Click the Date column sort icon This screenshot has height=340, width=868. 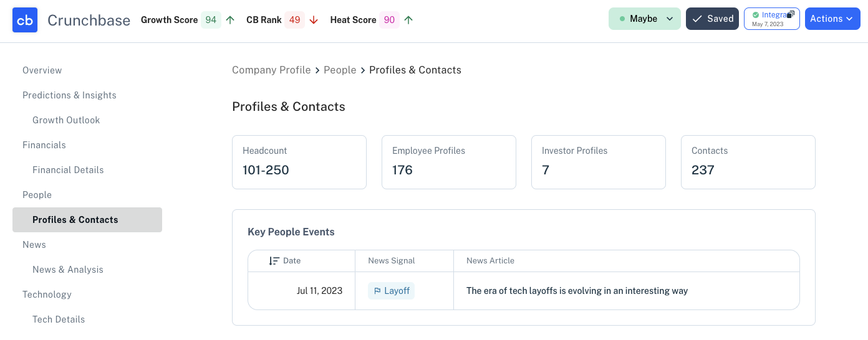(x=274, y=261)
